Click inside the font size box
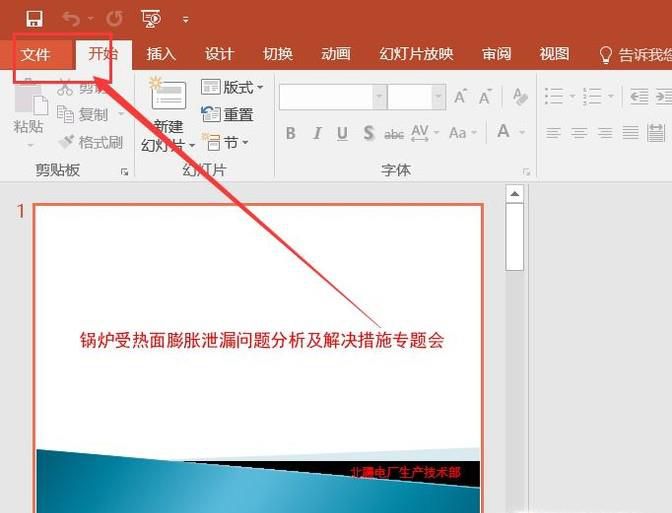 point(410,97)
